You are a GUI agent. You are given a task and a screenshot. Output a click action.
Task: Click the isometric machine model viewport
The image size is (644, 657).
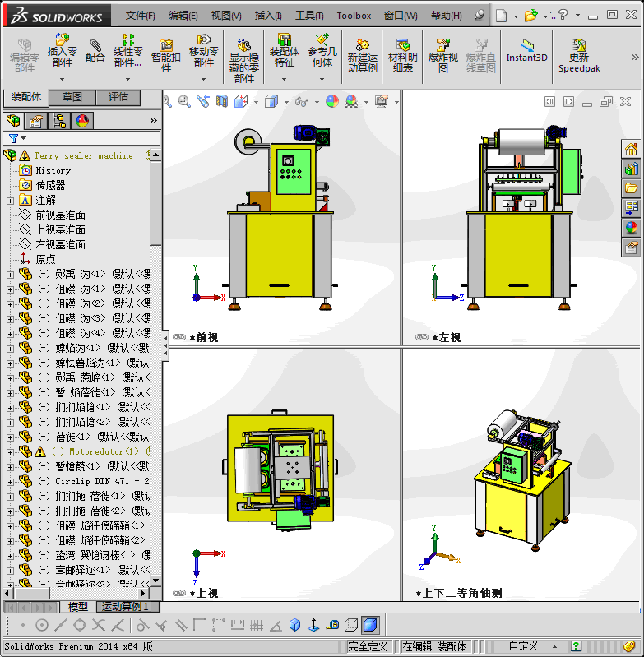(x=521, y=475)
